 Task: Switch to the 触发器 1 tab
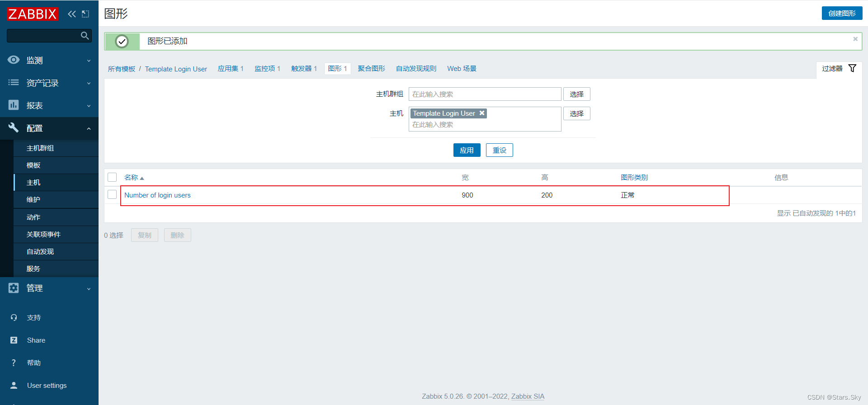[304, 68]
